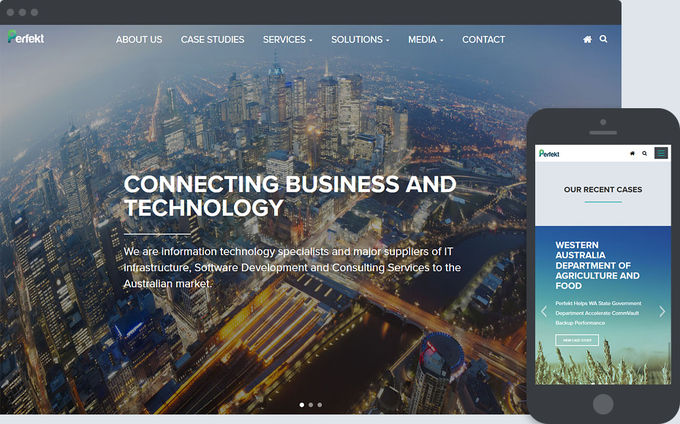This screenshot has height=424, width=680.
Task: Select the first carousel dot indicator
Action: tap(302, 404)
